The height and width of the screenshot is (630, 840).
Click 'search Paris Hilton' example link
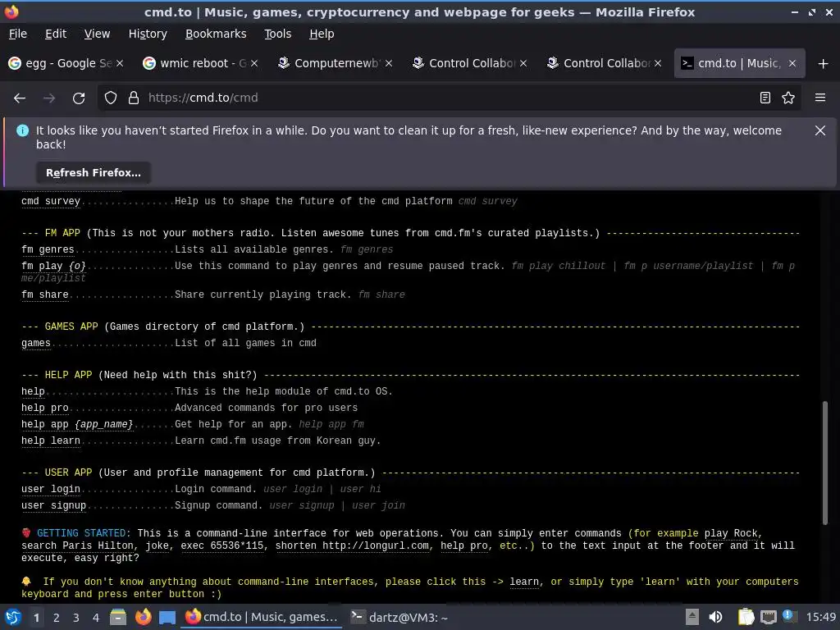[77, 546]
